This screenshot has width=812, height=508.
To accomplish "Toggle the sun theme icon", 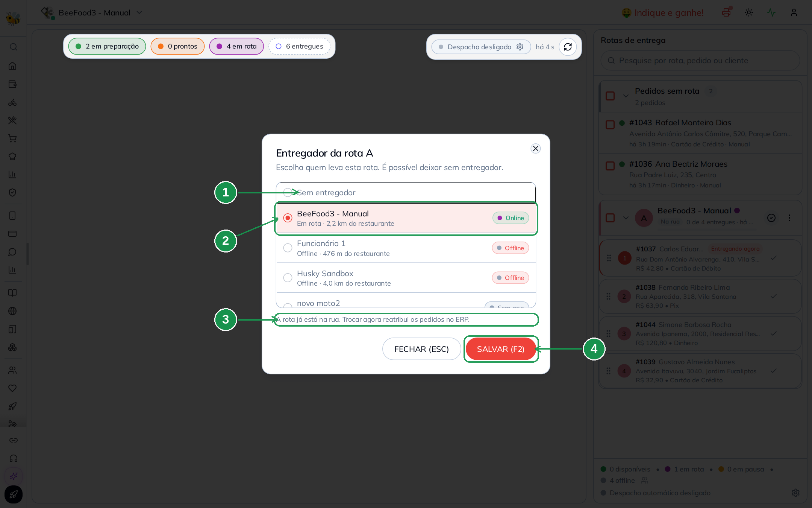I will coord(749,12).
